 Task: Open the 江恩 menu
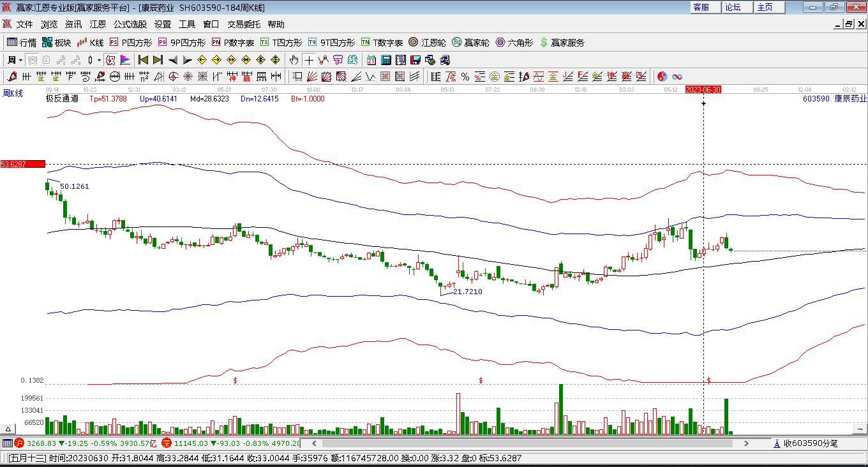pyautogui.click(x=98, y=24)
